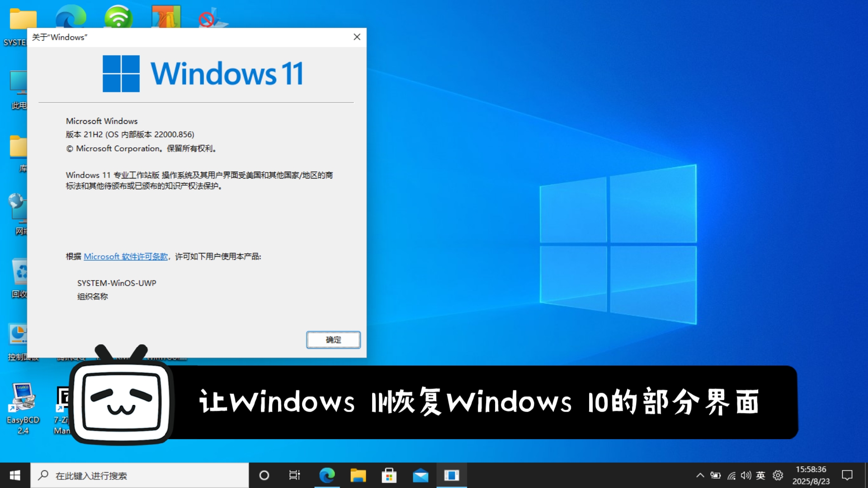
Task: Select 回收站 recycle bin desktop icon
Action: click(19, 278)
